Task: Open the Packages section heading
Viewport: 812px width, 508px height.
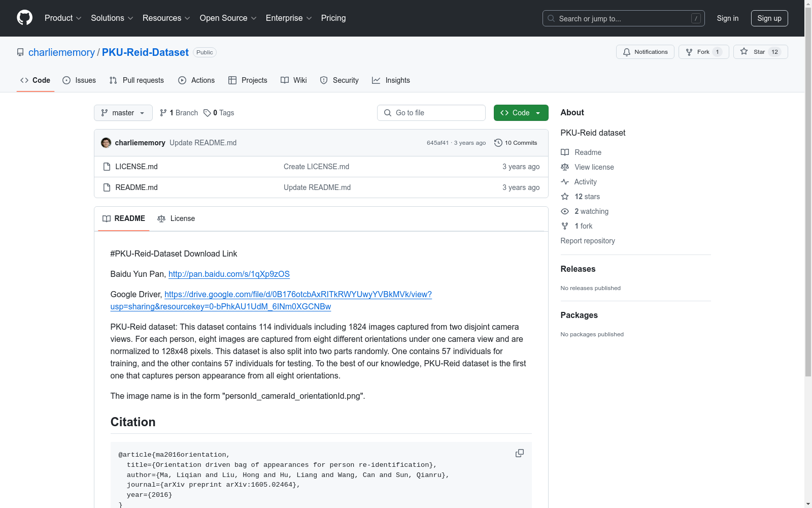Action: click(579, 315)
